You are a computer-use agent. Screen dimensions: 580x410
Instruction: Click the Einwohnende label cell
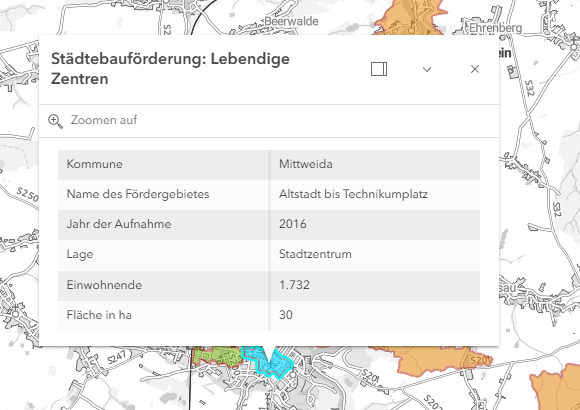click(x=163, y=285)
